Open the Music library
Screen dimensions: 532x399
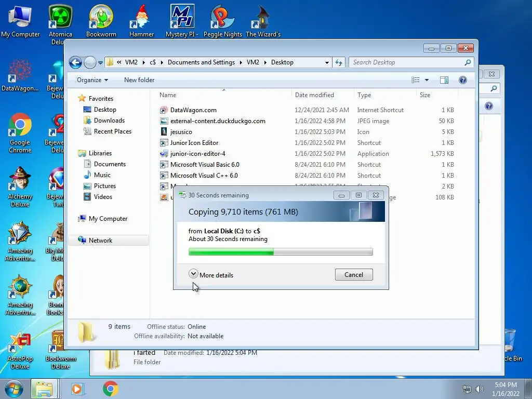[x=97, y=175]
